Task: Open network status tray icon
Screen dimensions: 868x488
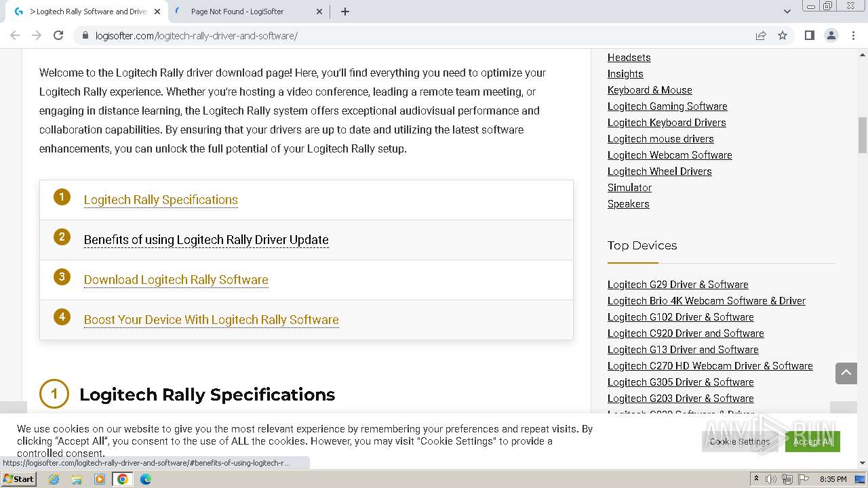Action: click(787, 479)
